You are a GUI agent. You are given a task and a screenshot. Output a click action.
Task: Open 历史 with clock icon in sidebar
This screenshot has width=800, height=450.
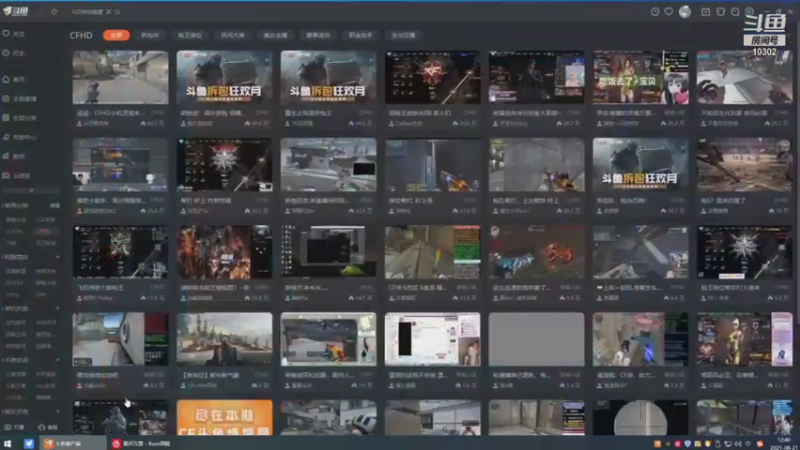pos(14,53)
